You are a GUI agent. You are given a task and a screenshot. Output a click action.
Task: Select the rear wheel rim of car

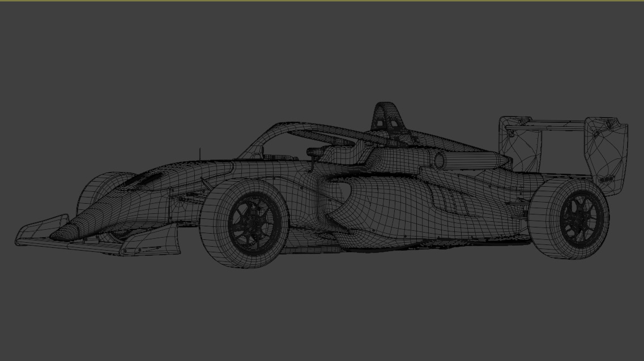(582, 220)
